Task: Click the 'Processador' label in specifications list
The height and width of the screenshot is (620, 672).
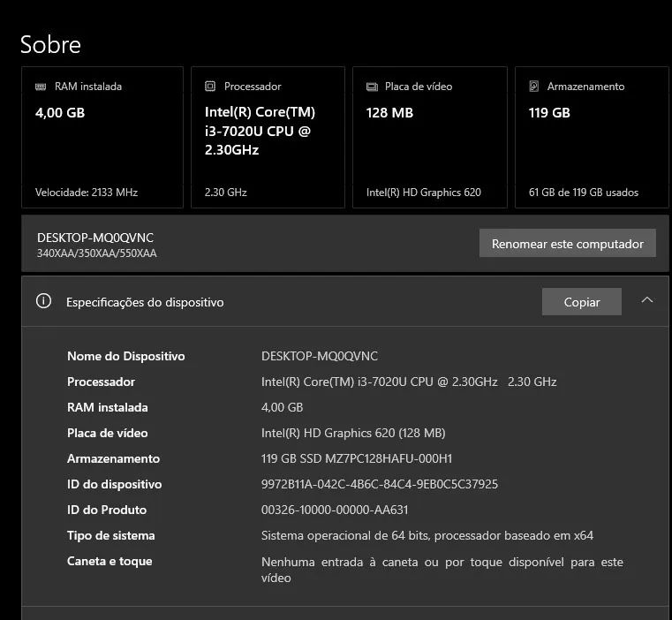Action: 102,382
